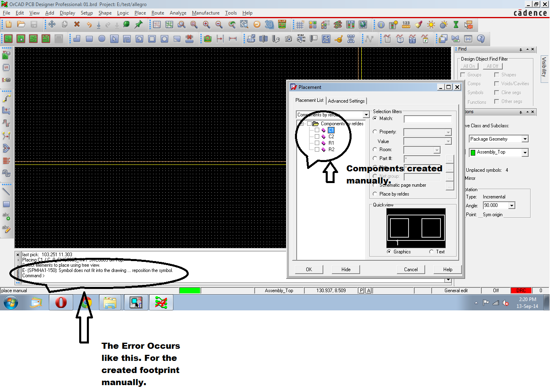This screenshot has height=392, width=552.
Task: Expand the rotation Angle 90.000 dropdown
Action: coord(512,206)
